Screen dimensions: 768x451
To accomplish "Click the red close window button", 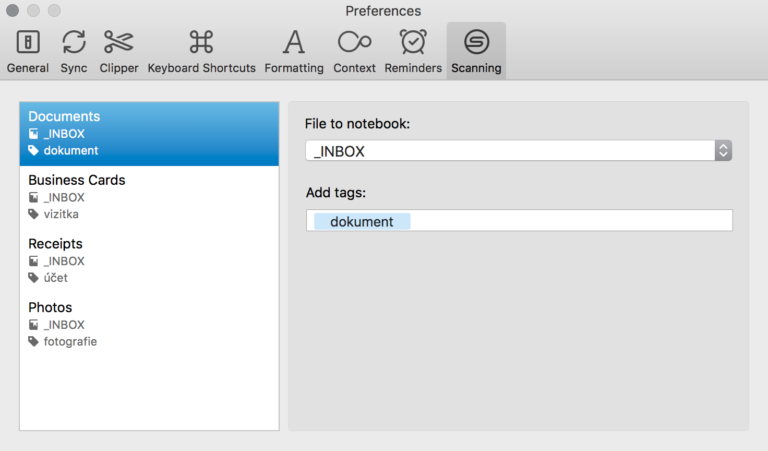I will coord(13,11).
